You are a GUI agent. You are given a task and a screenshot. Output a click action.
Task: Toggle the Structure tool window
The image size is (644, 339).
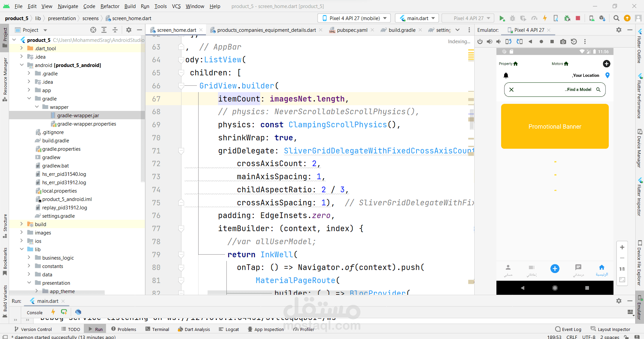click(x=5, y=226)
